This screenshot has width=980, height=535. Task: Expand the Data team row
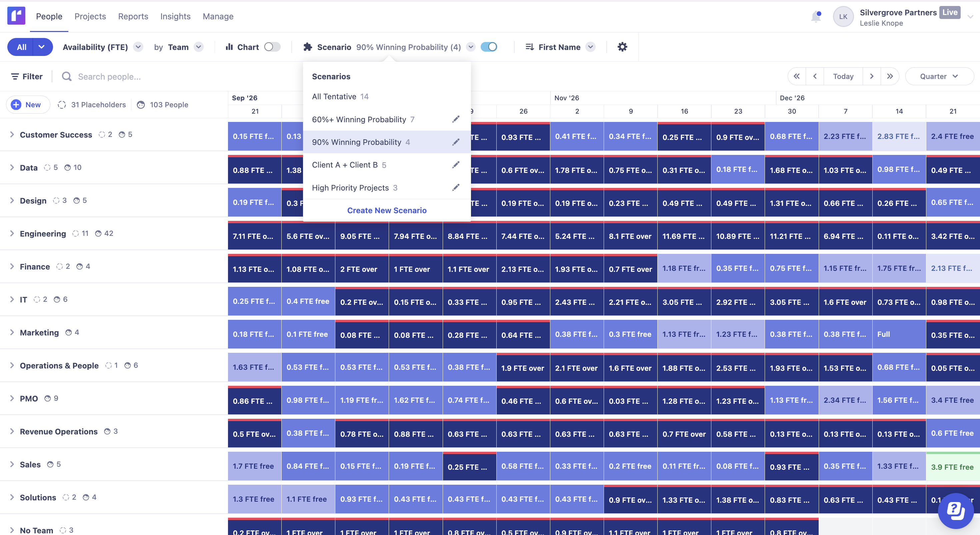click(x=12, y=168)
